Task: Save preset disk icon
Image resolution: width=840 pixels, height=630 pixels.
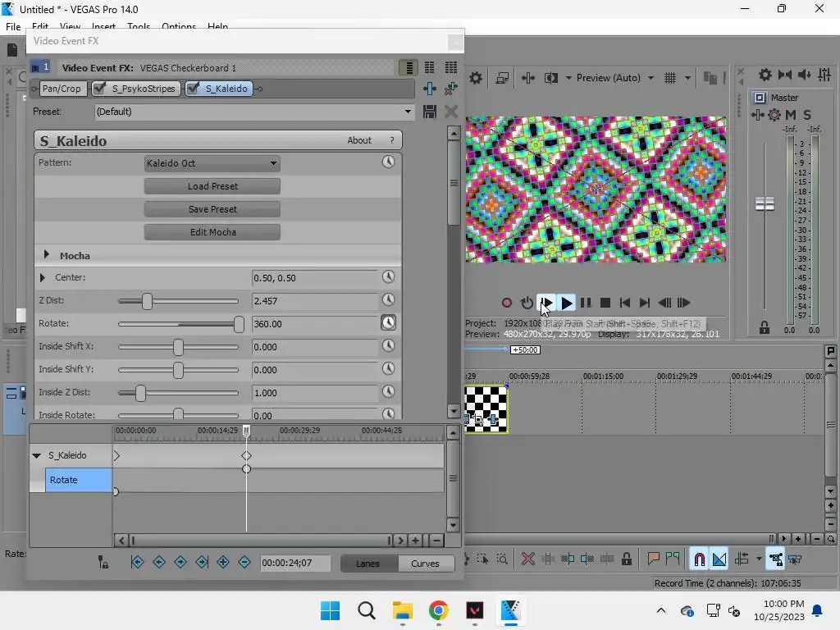Action: pos(430,112)
